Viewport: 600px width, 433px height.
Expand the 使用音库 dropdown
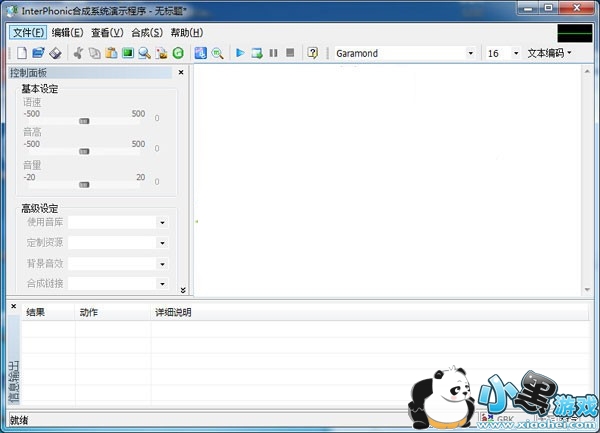[x=162, y=222]
